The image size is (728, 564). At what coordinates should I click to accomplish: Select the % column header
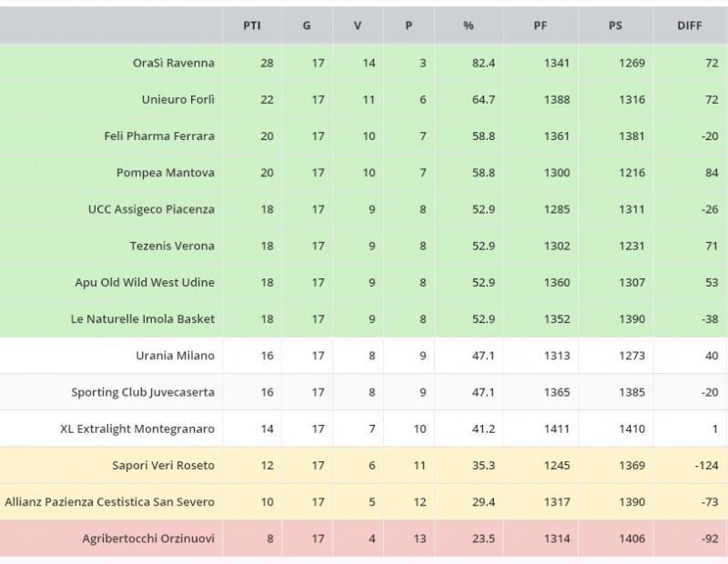[468, 25]
